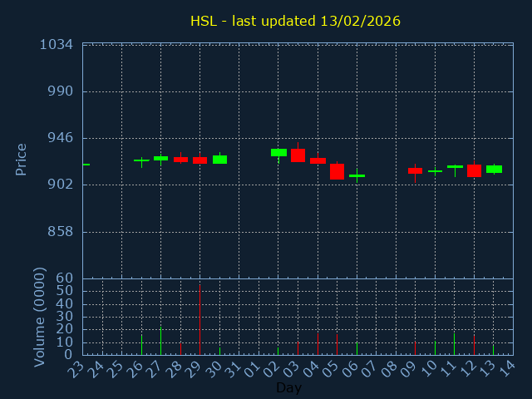Click the 858 price axis label
This screenshot has width=532, height=399.
60,231
